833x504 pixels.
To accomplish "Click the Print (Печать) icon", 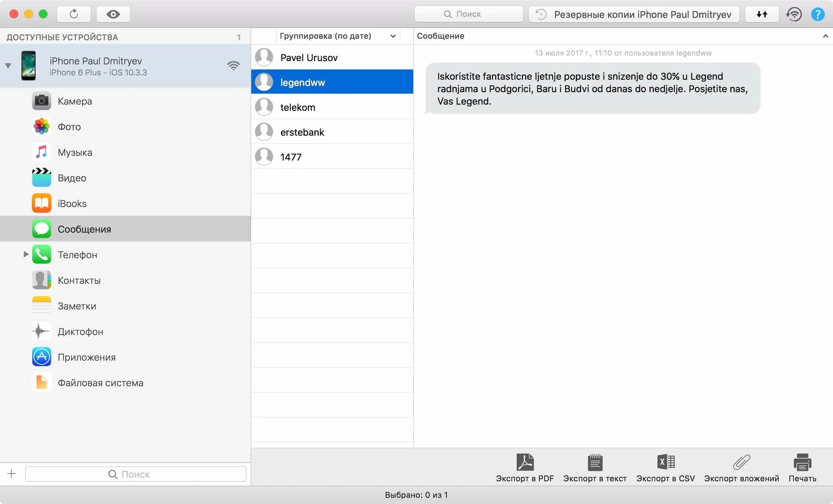I will [x=802, y=462].
